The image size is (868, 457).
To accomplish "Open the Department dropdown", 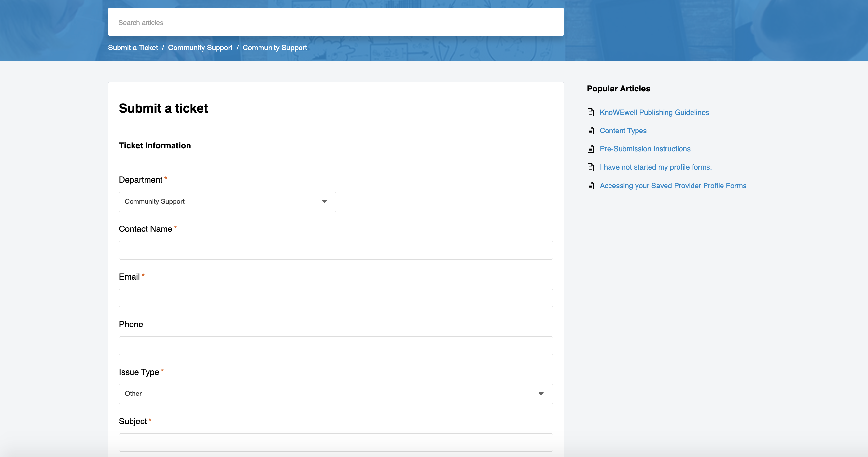I will click(227, 201).
